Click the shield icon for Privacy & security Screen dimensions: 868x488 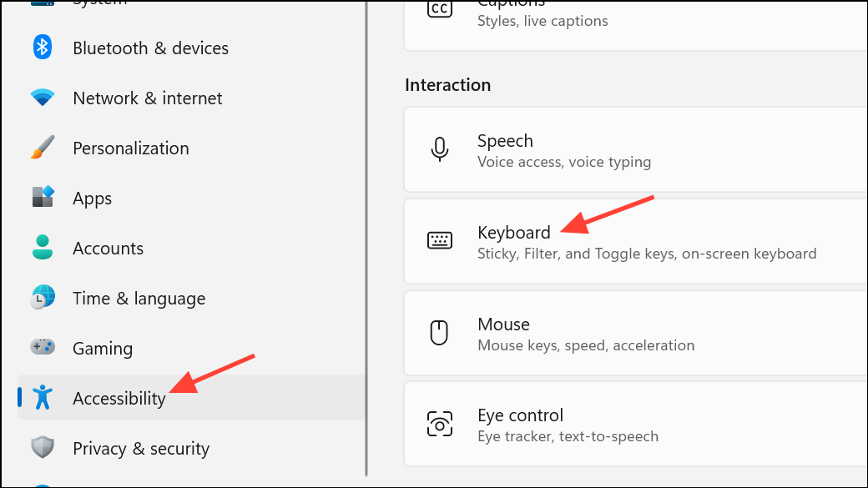click(42, 448)
